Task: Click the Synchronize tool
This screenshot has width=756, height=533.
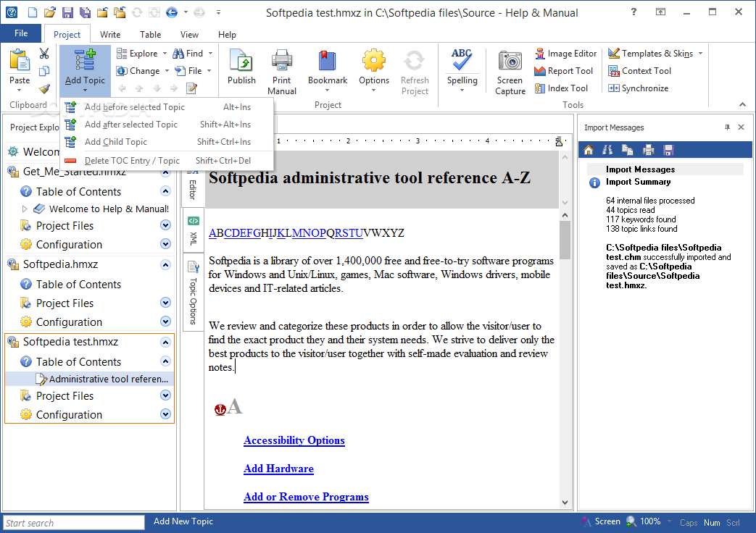Action: click(638, 88)
